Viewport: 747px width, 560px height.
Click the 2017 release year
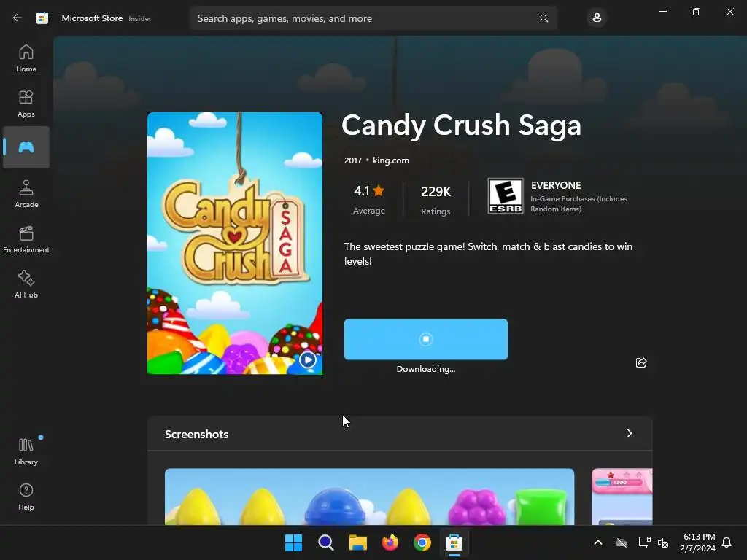pyautogui.click(x=353, y=160)
